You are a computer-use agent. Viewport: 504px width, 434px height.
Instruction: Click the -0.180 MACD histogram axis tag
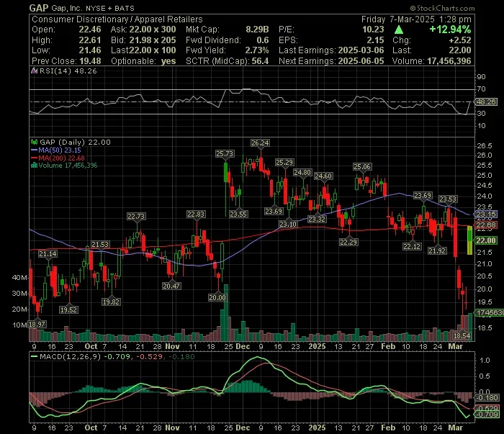pyautogui.click(x=487, y=398)
